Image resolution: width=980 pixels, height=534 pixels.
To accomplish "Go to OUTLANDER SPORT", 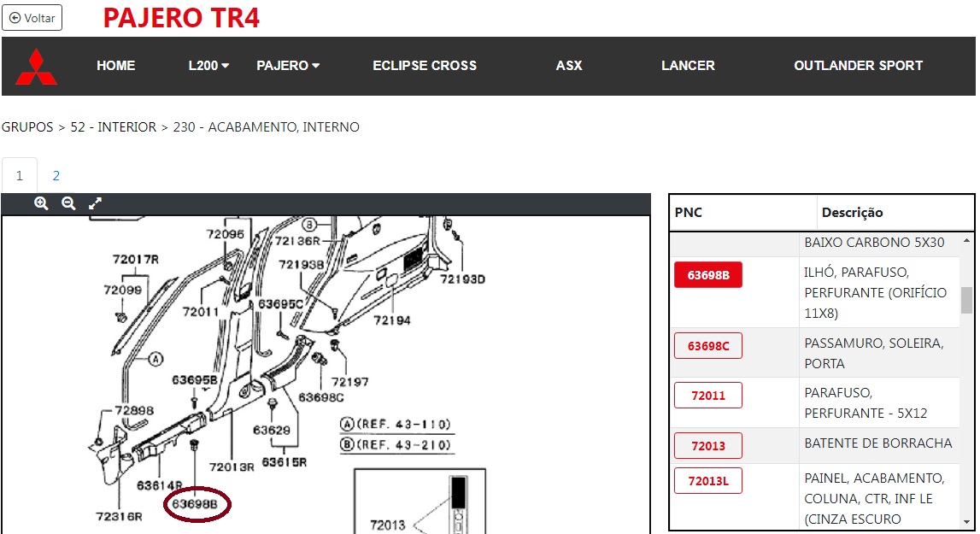I will click(x=858, y=66).
